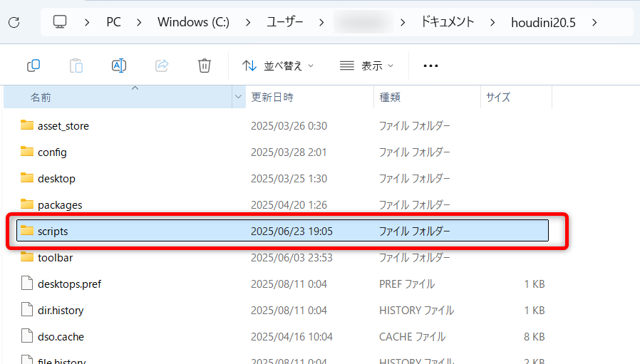Click PREF ファイル type of desktops.pref
Viewport: 640px width, 364px height.
pos(407,284)
